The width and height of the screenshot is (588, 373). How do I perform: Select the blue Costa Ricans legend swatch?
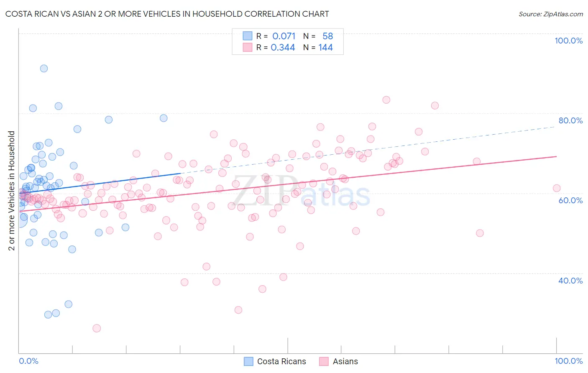point(248,361)
